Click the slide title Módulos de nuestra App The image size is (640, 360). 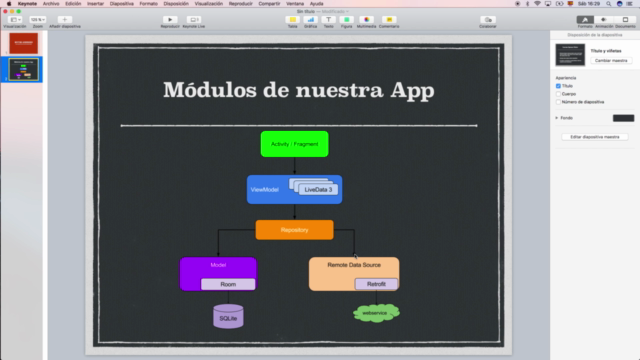(x=299, y=90)
